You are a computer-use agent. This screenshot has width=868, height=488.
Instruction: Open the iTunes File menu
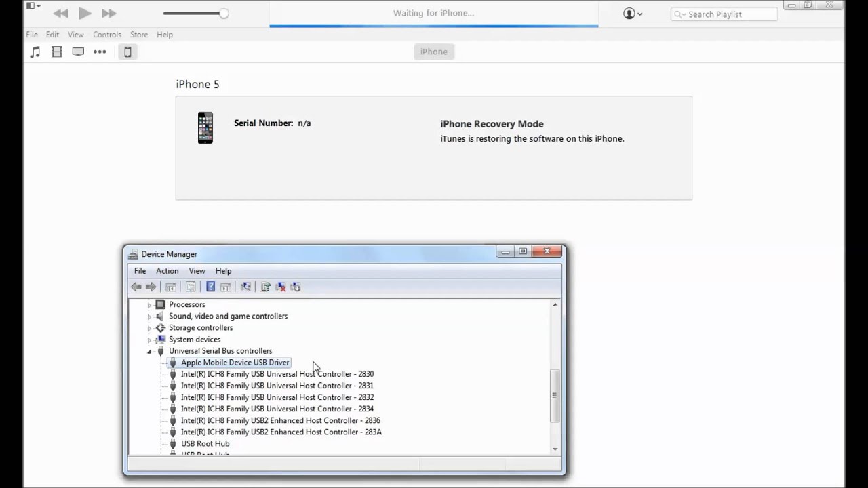(x=32, y=35)
